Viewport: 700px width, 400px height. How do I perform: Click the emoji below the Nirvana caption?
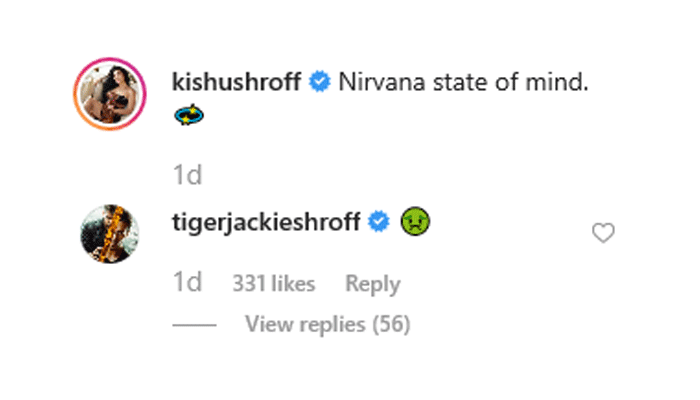pos(188,117)
